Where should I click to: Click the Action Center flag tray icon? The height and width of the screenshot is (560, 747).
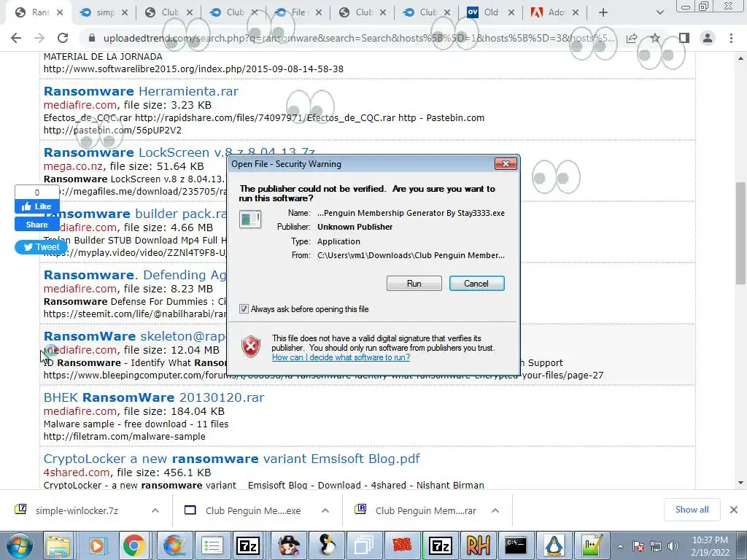pyautogui.click(x=638, y=546)
